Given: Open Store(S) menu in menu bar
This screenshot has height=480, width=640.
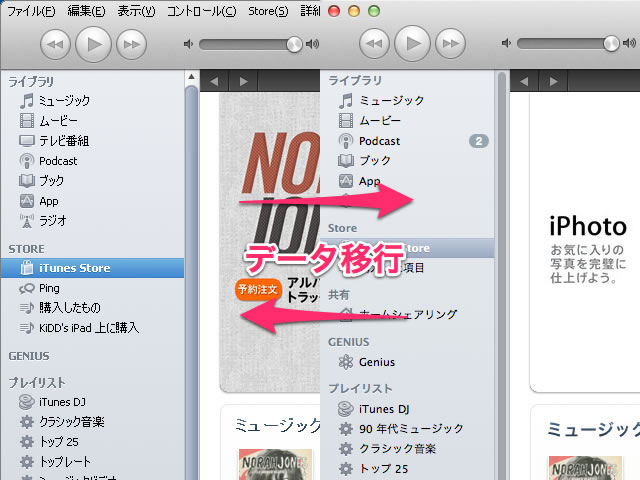Looking at the screenshot, I should pyautogui.click(x=268, y=11).
